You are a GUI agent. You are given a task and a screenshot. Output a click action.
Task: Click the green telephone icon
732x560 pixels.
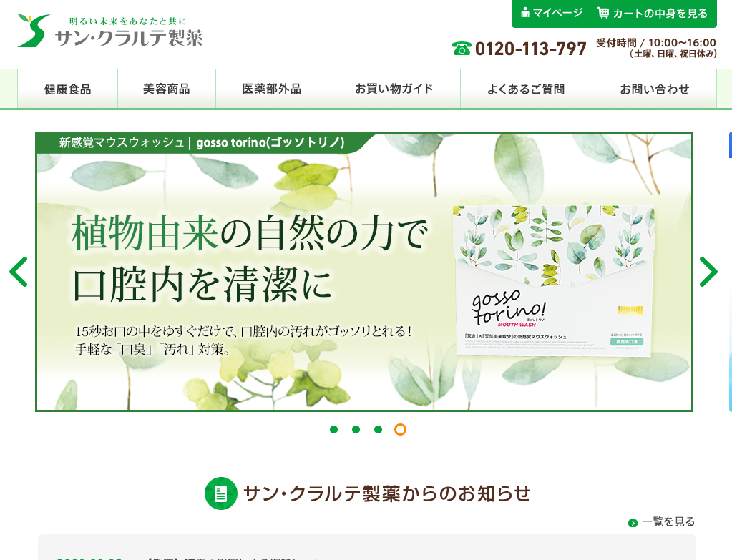[462, 49]
